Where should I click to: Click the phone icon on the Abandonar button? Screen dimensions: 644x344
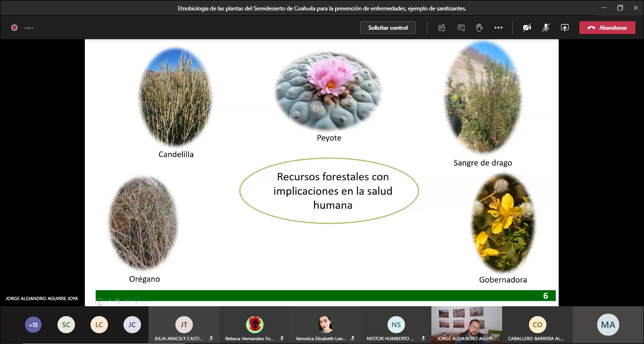[x=591, y=28]
